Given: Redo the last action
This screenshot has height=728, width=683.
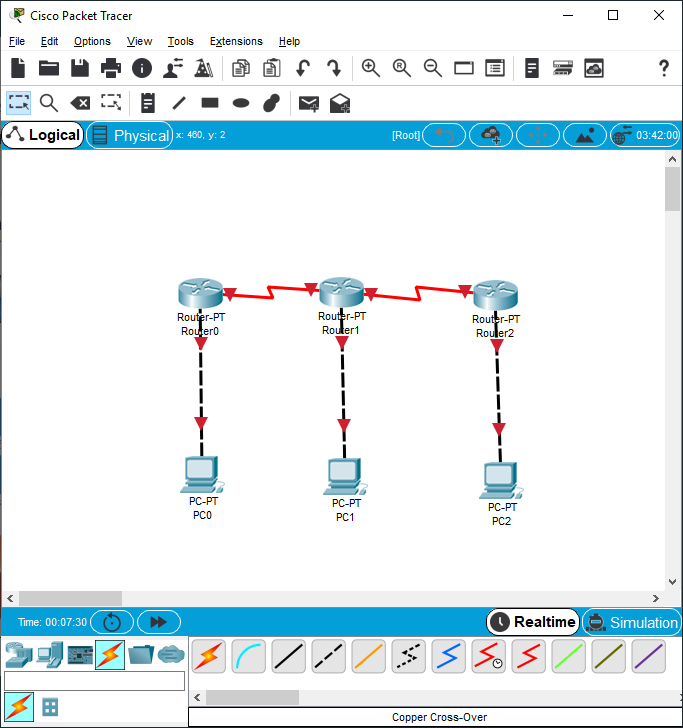Looking at the screenshot, I should point(334,68).
